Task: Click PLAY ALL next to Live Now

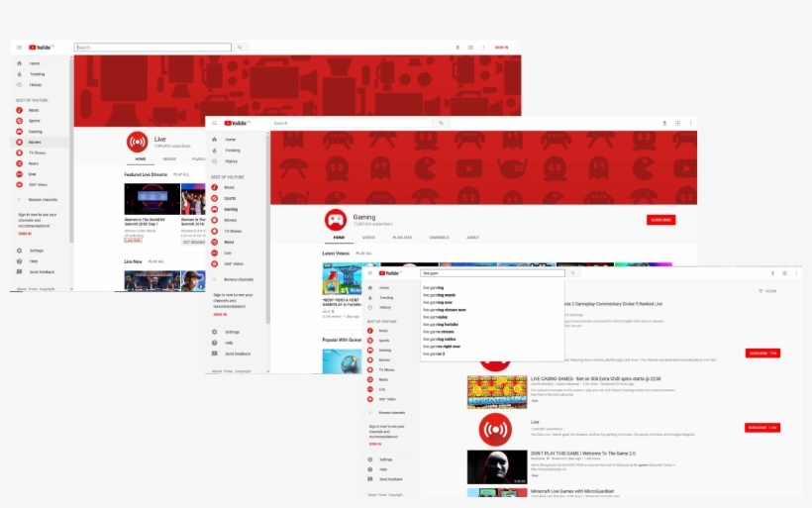Action: click(x=156, y=261)
